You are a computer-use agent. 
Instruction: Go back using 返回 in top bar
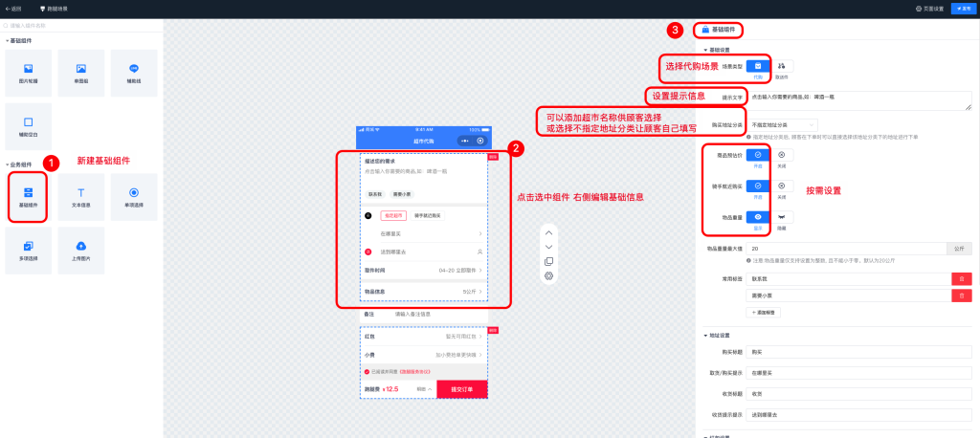(13, 9)
